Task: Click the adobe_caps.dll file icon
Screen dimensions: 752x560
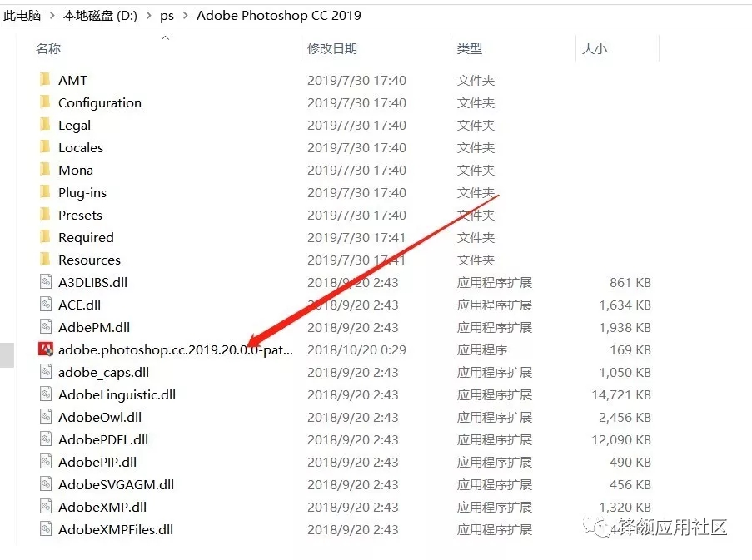Action: coord(46,372)
